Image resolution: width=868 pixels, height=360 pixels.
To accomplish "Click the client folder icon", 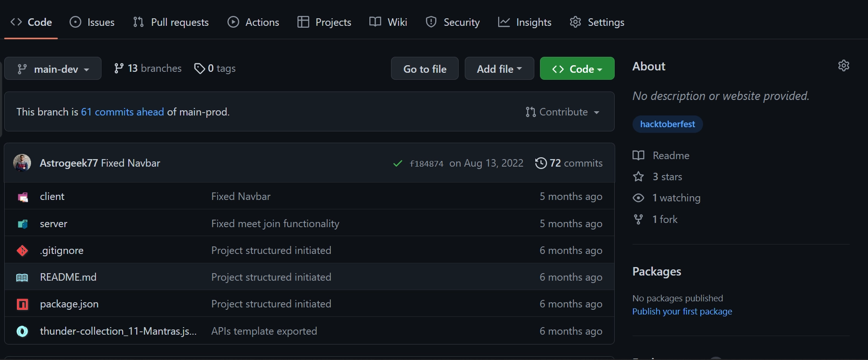I will pyautogui.click(x=23, y=197).
